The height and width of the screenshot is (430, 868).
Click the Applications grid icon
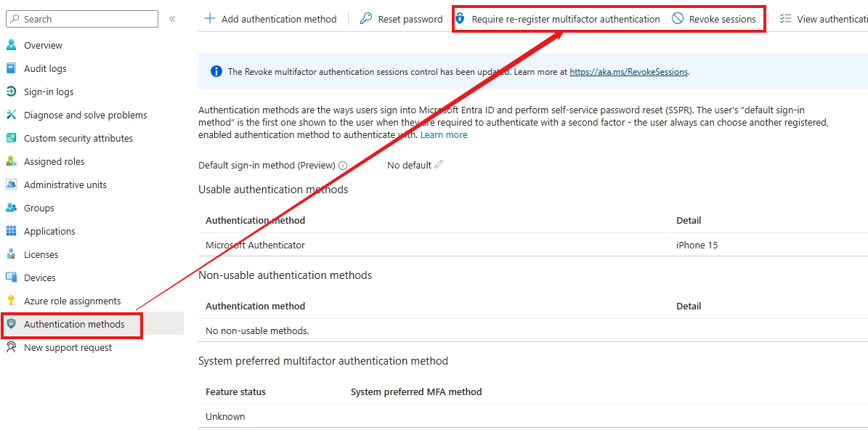(x=11, y=231)
